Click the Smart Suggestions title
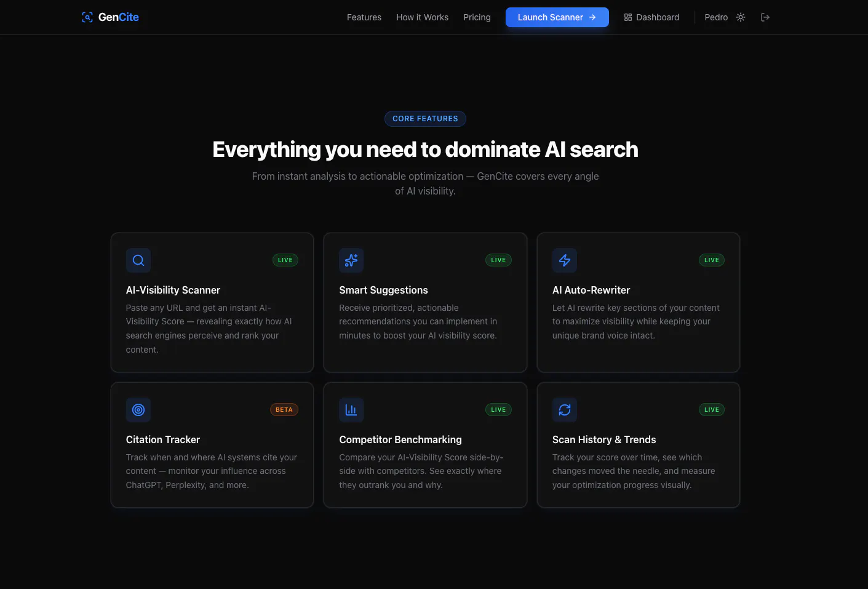This screenshot has width=868, height=589. (x=383, y=290)
